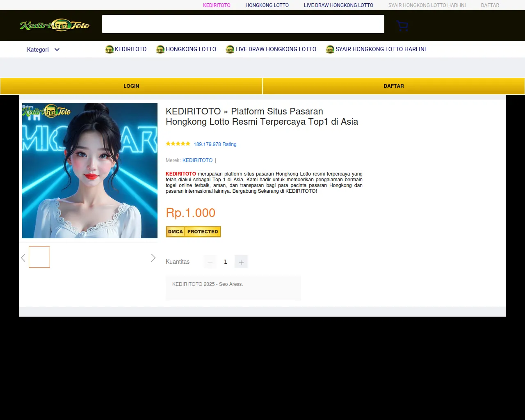Open the shopping cart icon
This screenshot has height=420, width=525.
click(x=402, y=26)
